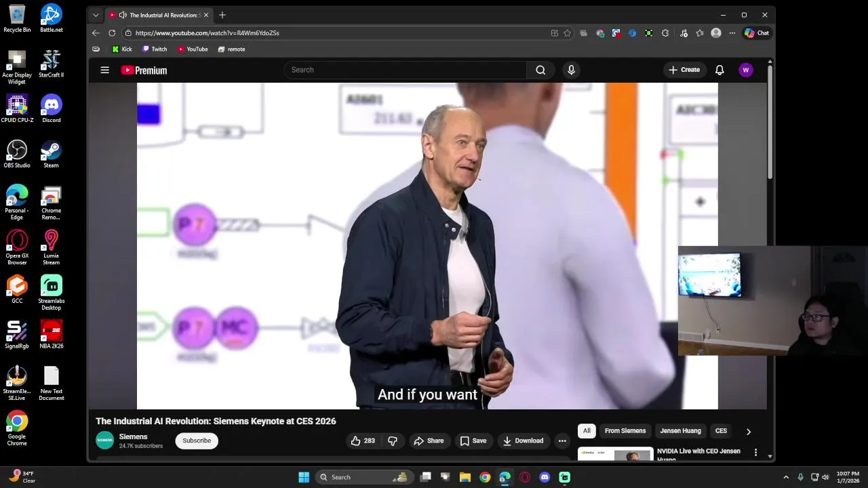Open Steam desktop icon
This screenshot has width=868, height=488.
click(x=52, y=154)
